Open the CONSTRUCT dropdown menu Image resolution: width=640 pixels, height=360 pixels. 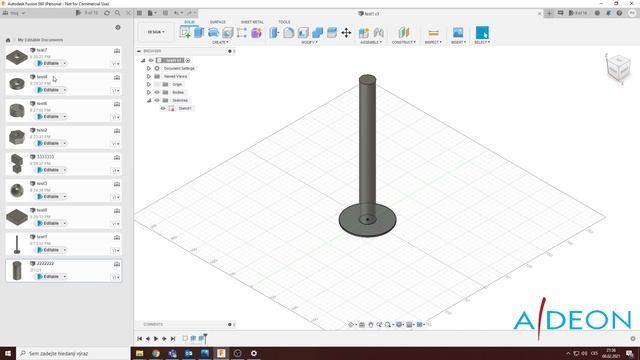(x=404, y=42)
